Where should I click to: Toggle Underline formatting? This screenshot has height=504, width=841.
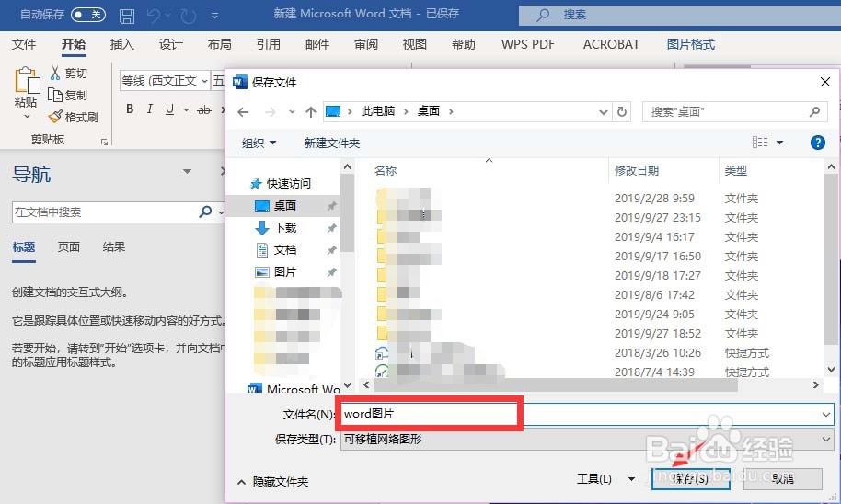pos(169,109)
